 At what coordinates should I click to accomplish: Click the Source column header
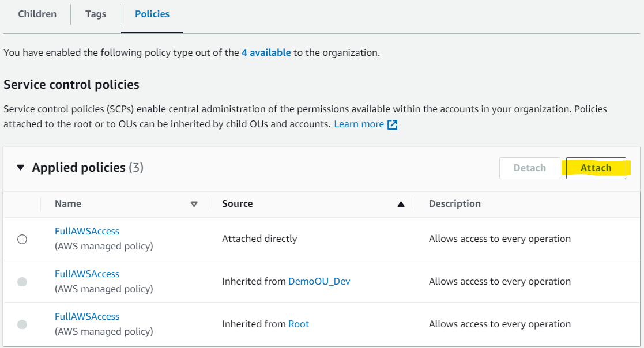[238, 203]
